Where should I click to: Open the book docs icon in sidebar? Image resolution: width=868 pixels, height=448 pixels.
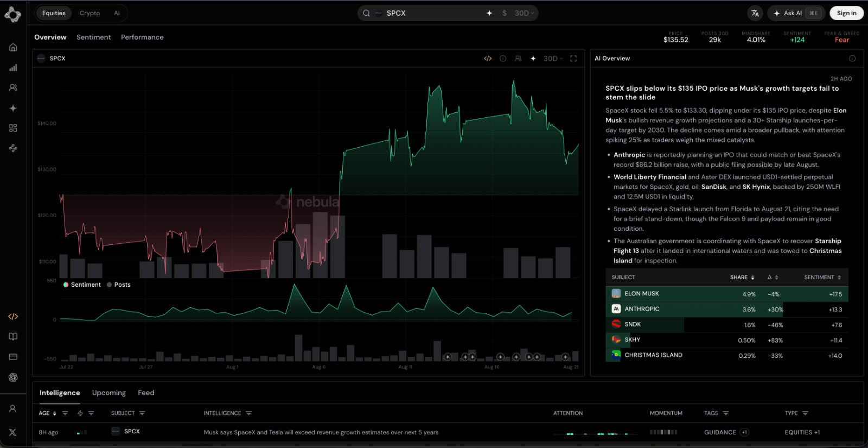coord(13,337)
